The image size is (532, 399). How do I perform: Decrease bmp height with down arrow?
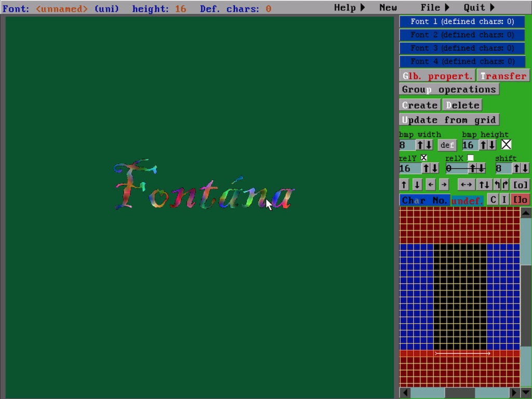pyautogui.click(x=491, y=145)
